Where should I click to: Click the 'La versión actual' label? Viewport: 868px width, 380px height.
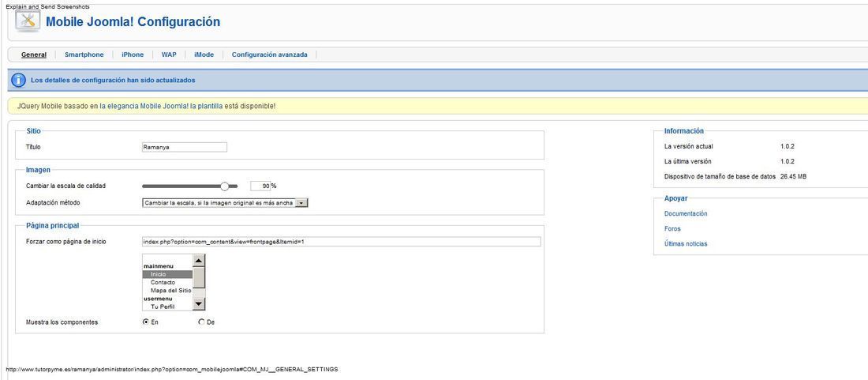click(689, 147)
